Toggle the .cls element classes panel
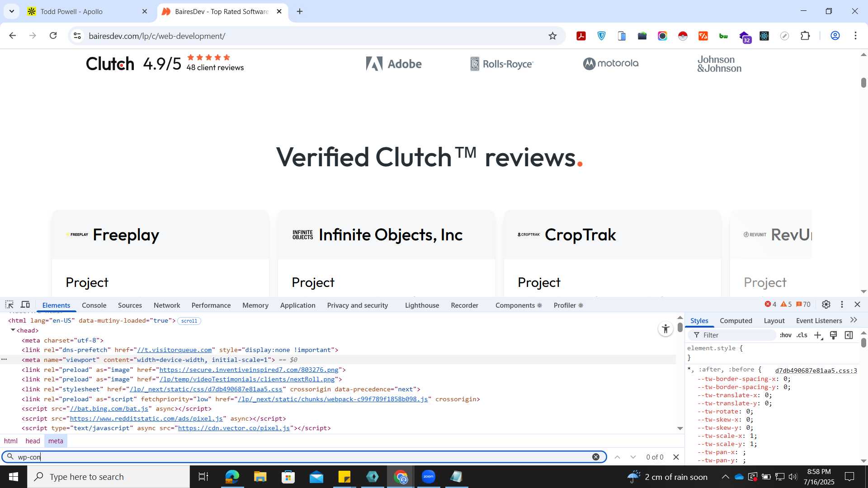Screen dimensions: 868x488 pyautogui.click(x=802, y=335)
